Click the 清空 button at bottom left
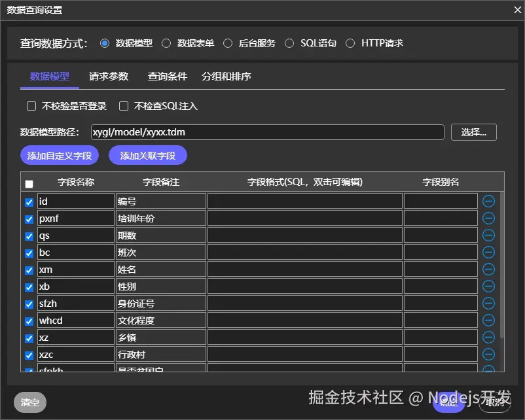 pyautogui.click(x=29, y=402)
